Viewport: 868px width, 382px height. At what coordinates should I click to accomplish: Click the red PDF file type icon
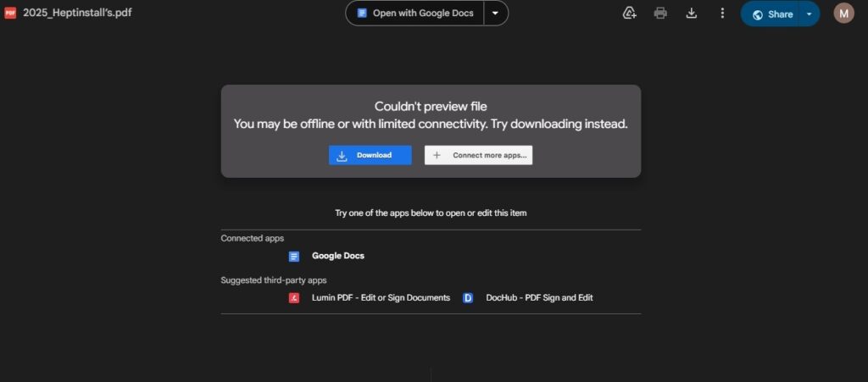click(x=10, y=13)
